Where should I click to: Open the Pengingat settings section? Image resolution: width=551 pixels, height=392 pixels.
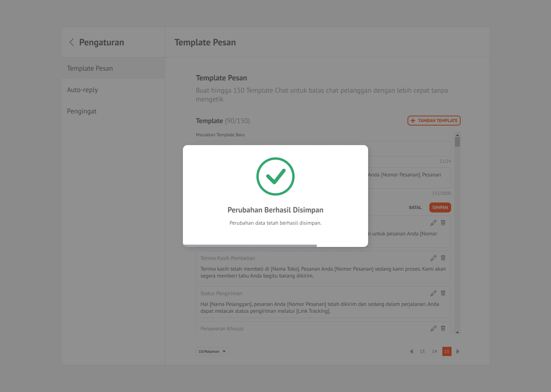coord(82,111)
